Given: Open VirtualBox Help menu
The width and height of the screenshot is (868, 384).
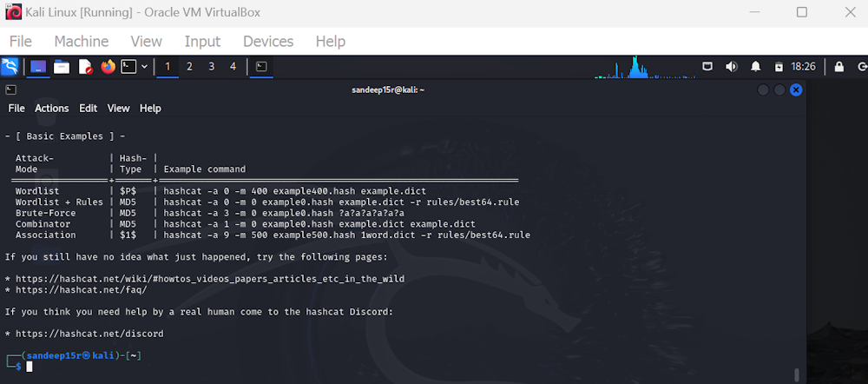Looking at the screenshot, I should [331, 42].
